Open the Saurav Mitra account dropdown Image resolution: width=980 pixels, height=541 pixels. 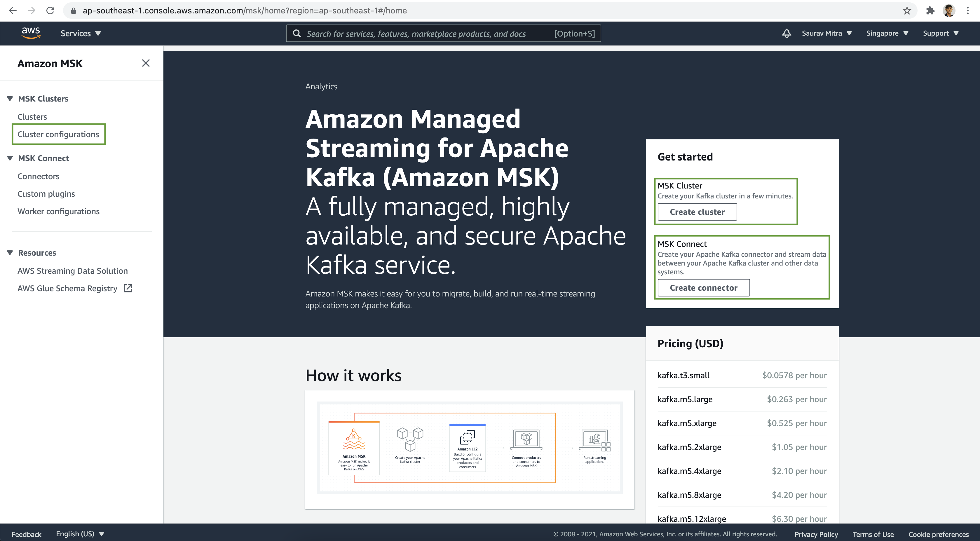[827, 34]
